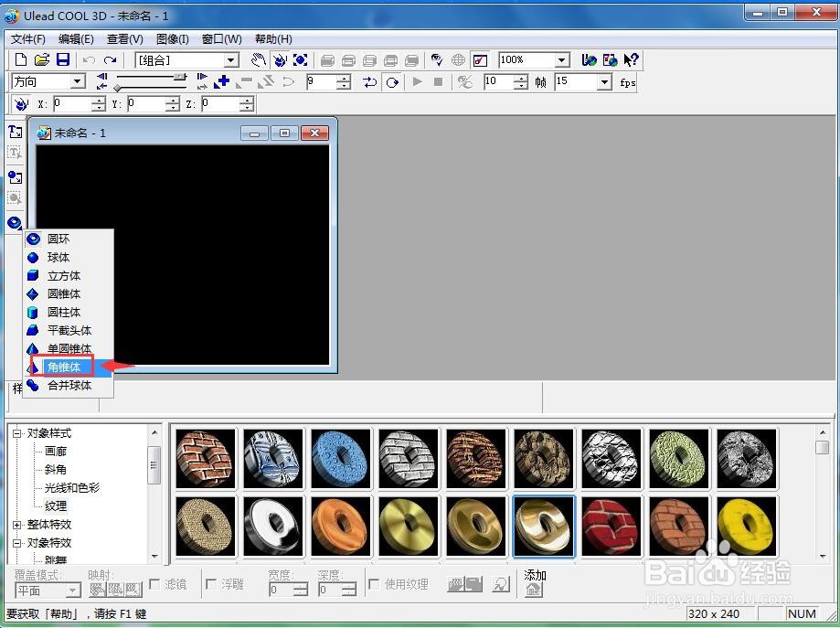Enable the 使用纹理 checkbox
The image size is (840, 628).
pyautogui.click(x=375, y=584)
